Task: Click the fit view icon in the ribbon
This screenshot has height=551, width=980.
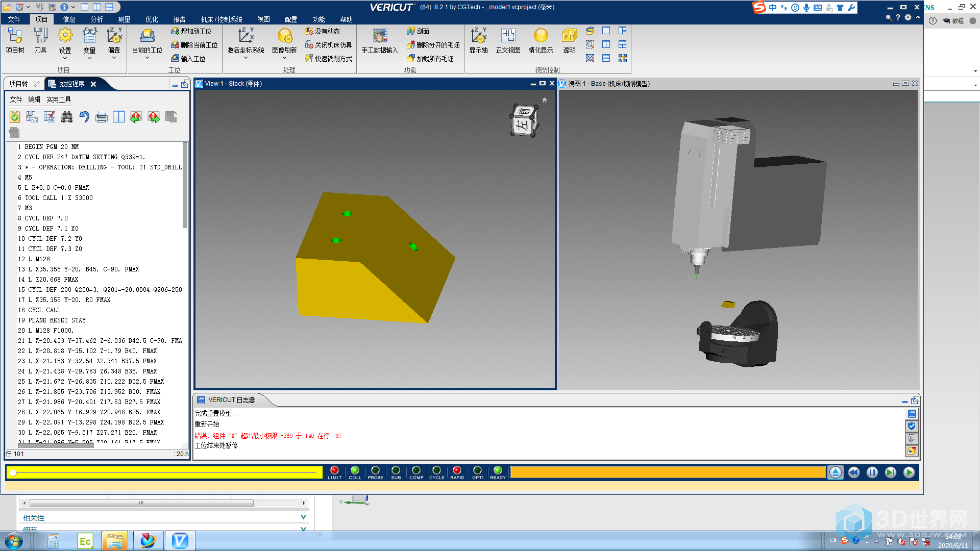Action: pyautogui.click(x=590, y=58)
